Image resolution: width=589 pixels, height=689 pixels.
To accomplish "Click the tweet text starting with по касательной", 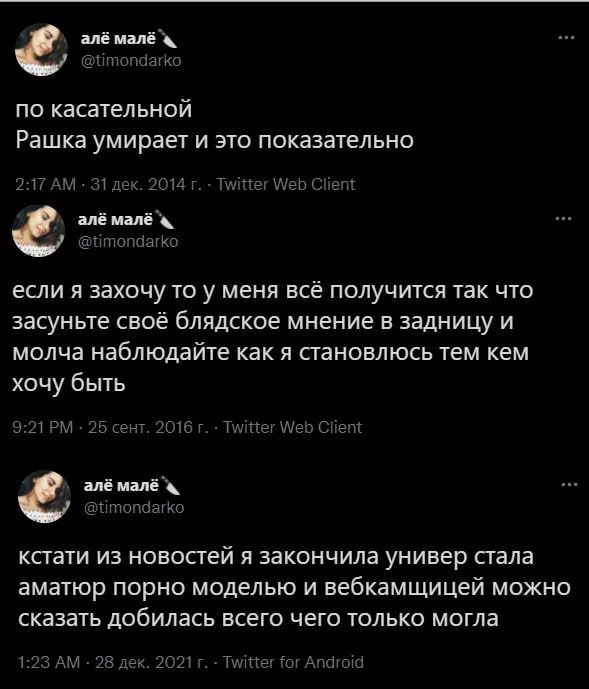I will click(x=215, y=125).
